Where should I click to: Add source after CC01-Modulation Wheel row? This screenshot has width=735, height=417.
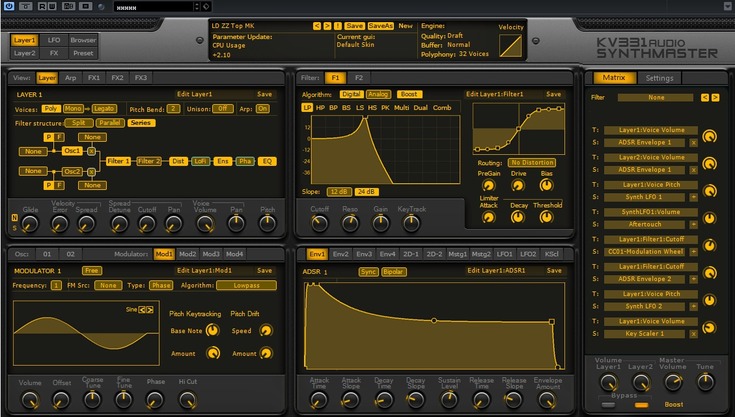(x=694, y=252)
